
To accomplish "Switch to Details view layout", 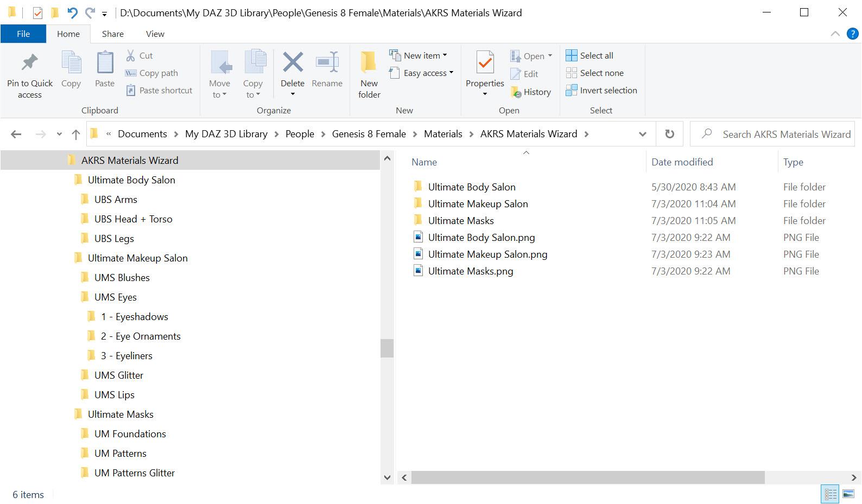I will [831, 494].
